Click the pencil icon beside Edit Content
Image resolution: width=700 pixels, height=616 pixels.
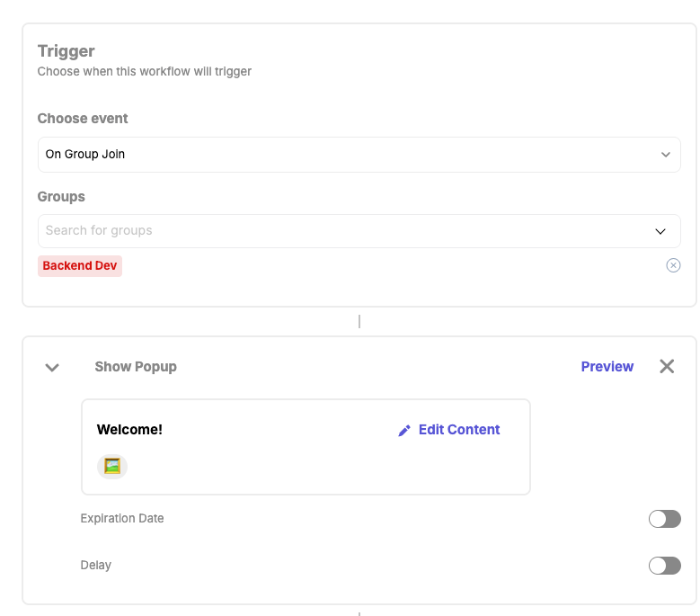[x=404, y=431]
